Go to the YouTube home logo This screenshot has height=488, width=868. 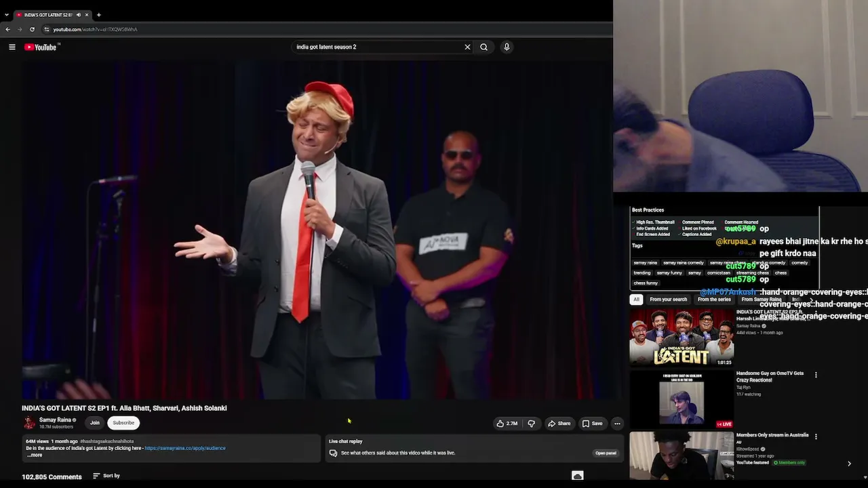(41, 47)
